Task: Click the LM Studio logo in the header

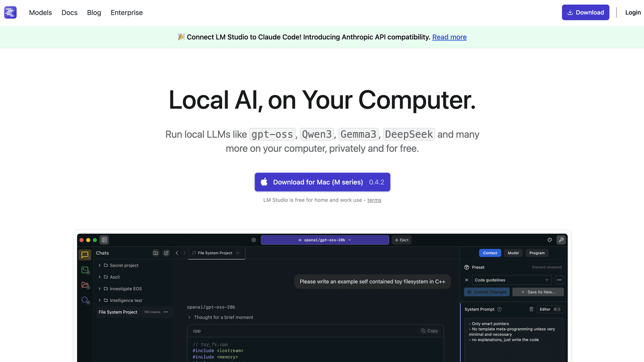Action: [10, 12]
